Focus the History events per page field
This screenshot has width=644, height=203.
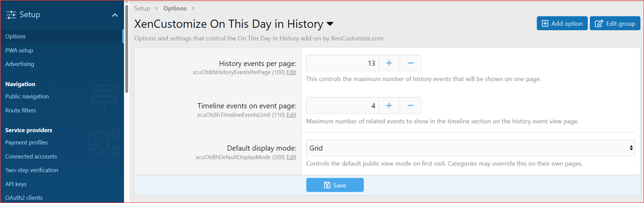[342, 63]
